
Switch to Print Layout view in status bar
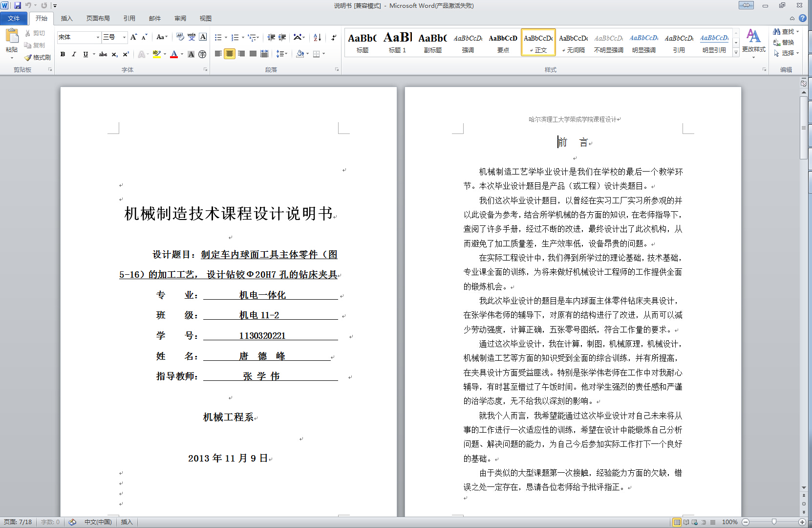(677, 522)
